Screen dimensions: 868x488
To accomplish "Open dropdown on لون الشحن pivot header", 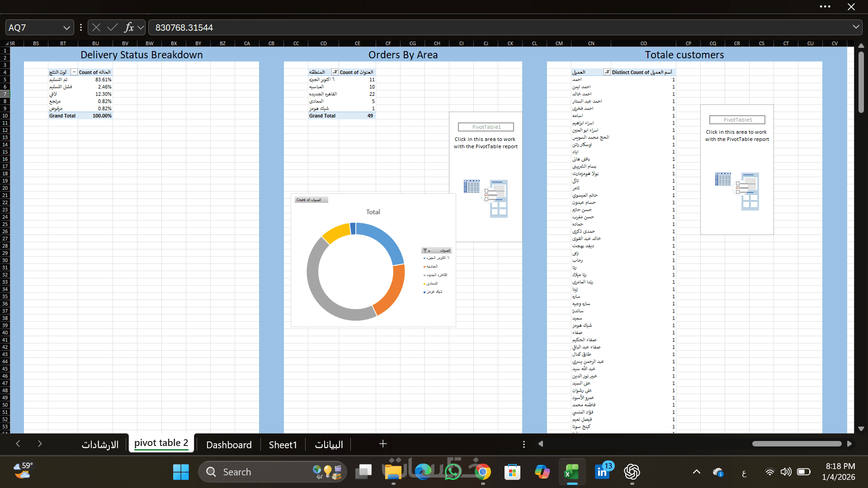I will pyautogui.click(x=74, y=72).
